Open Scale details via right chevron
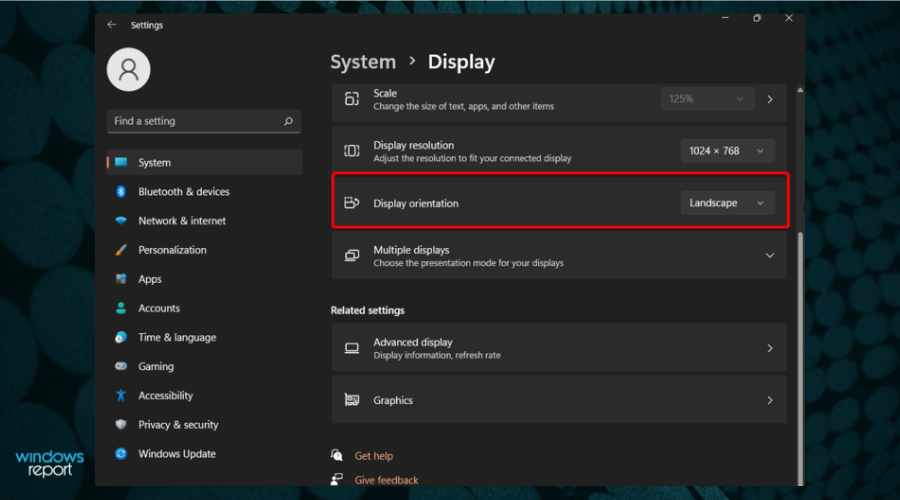This screenshot has height=500, width=900. [770, 99]
